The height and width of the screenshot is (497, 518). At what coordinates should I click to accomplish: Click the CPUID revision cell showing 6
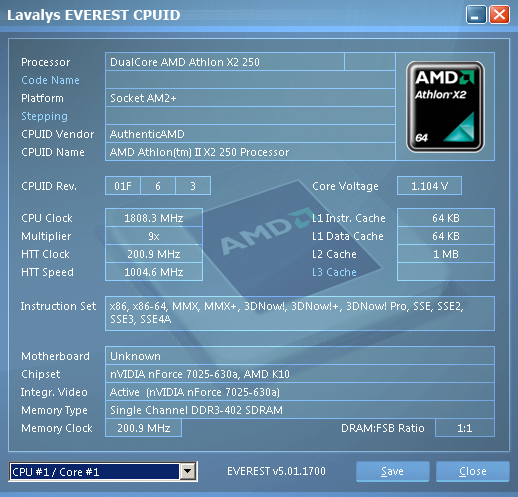point(158,186)
